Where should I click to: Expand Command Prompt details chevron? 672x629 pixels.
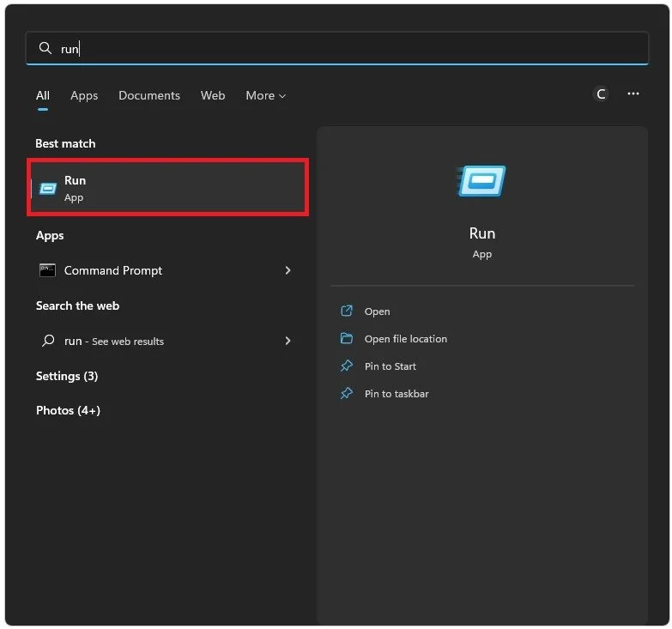point(288,270)
